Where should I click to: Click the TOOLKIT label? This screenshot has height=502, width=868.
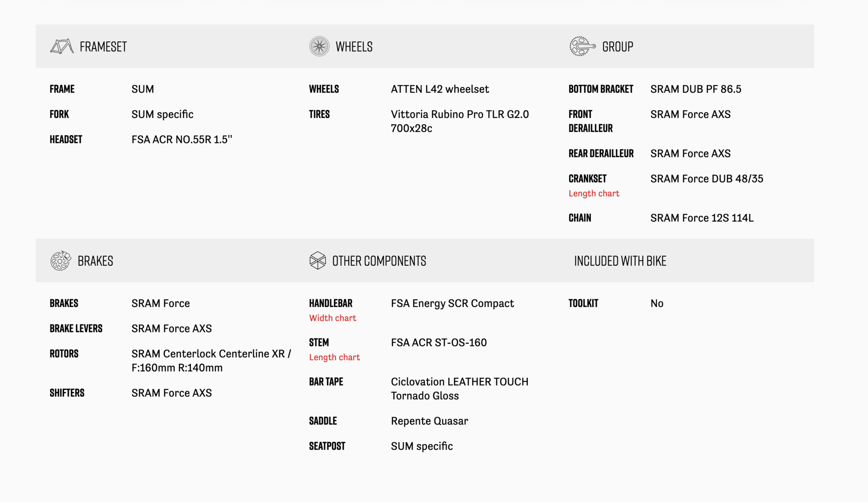[583, 303]
